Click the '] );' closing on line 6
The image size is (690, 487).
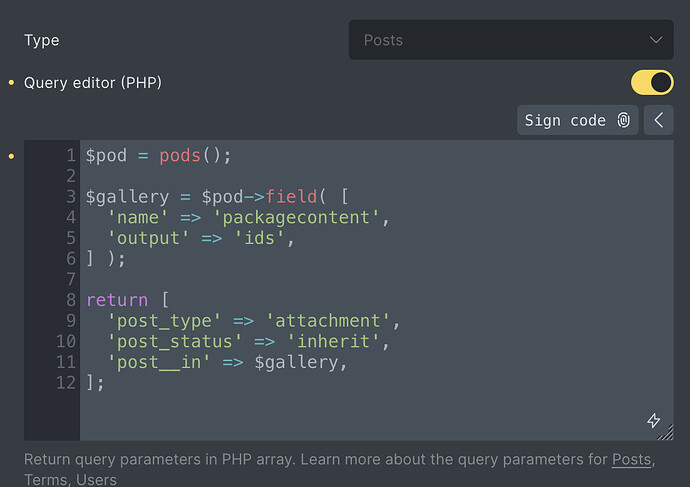[x=106, y=259]
